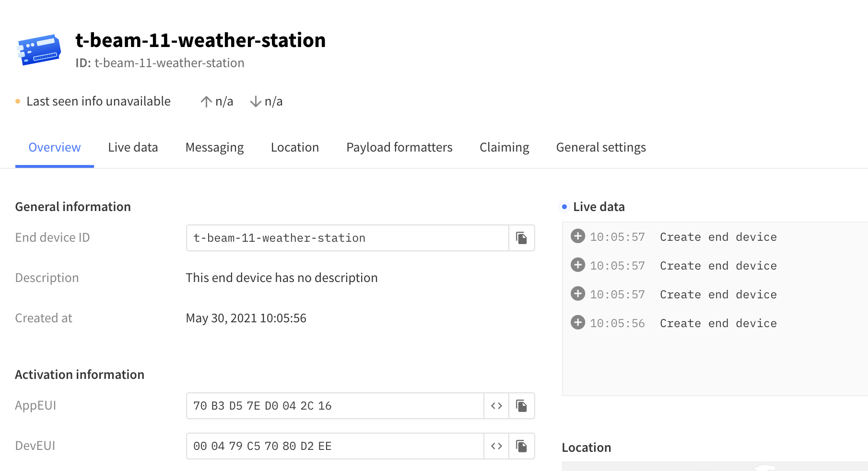Copy the End device ID to clipboard
Viewport: 868px width, 471px height.
(521, 238)
